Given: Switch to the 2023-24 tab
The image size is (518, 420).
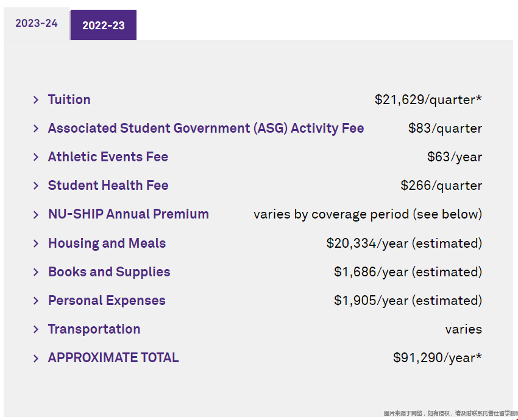Looking at the screenshot, I should pyautogui.click(x=37, y=23).
